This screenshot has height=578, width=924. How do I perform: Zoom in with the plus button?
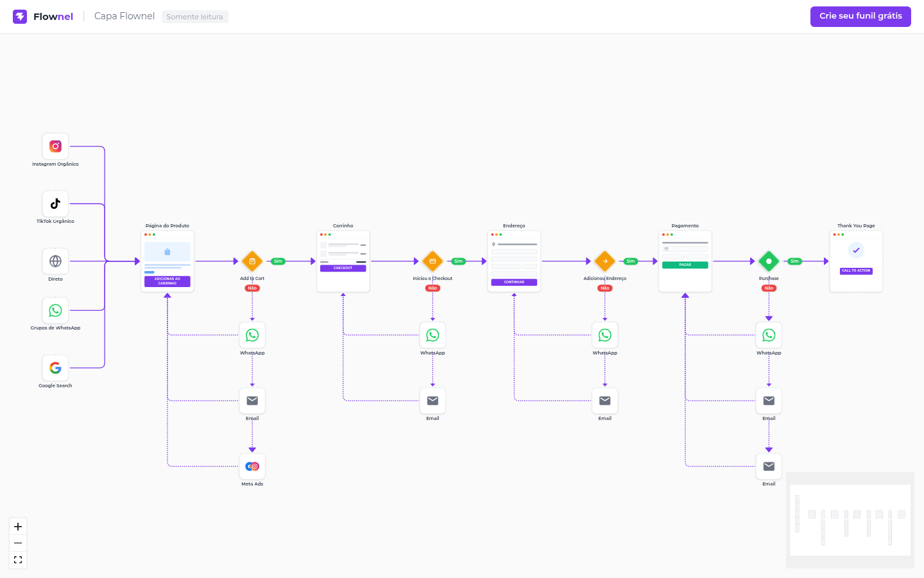click(x=18, y=527)
